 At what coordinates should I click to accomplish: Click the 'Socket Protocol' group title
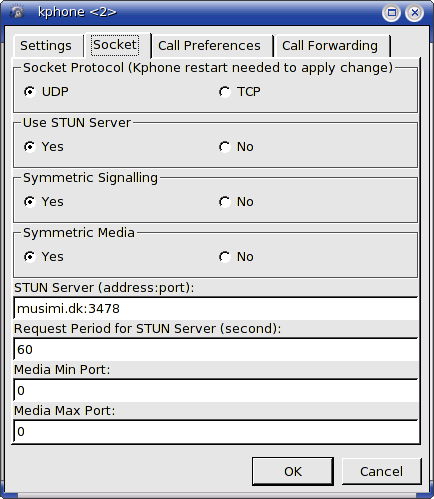tap(208, 68)
